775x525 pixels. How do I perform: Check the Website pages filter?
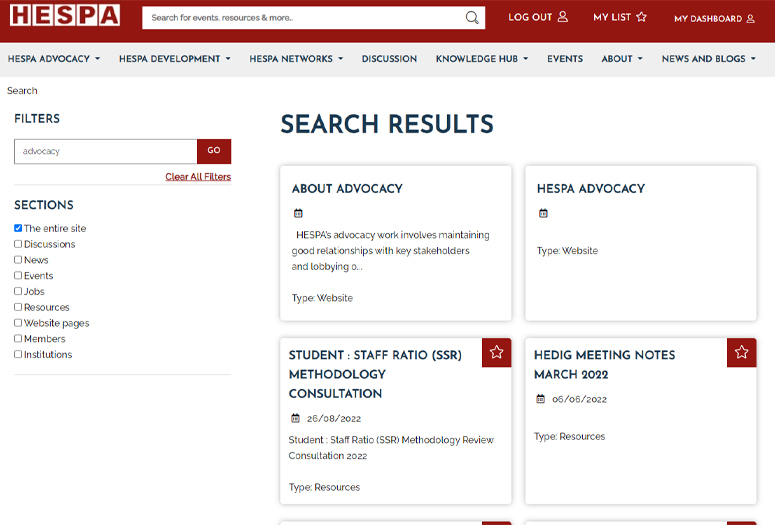tap(18, 323)
